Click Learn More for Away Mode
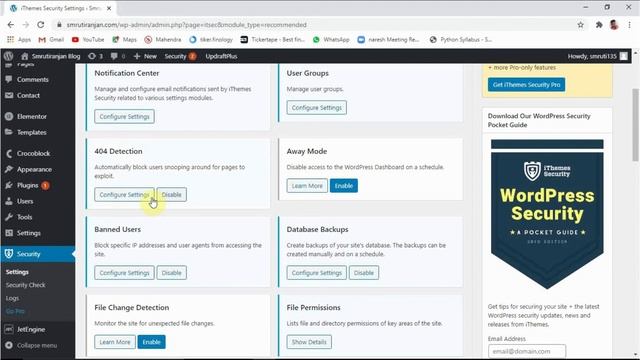 [307, 186]
